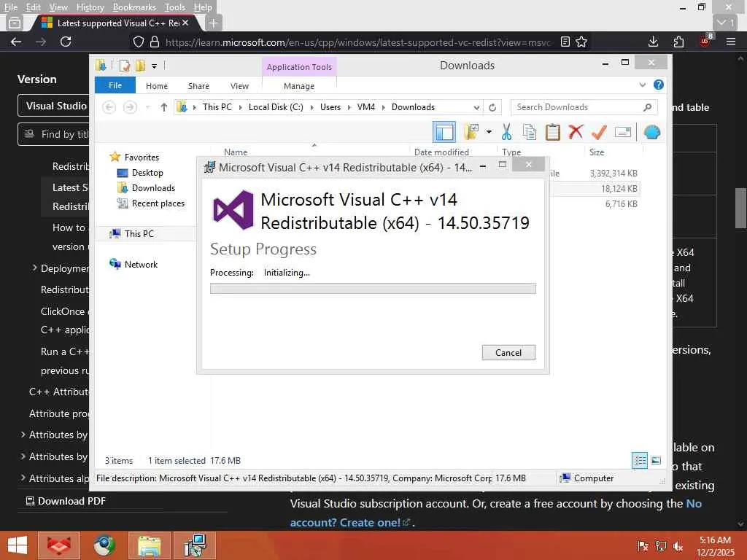
Task: Switch to large icons view
Action: (656, 461)
